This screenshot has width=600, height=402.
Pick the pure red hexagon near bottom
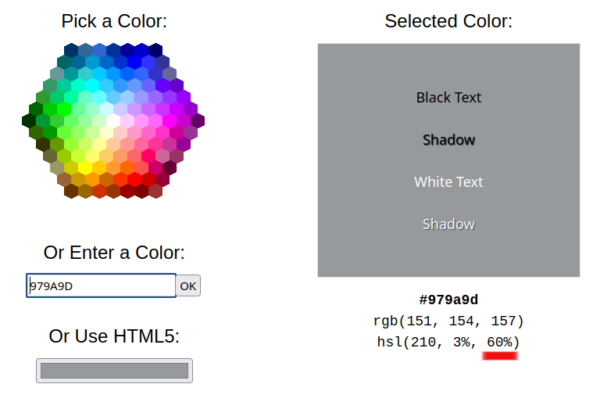pyautogui.click(x=134, y=179)
